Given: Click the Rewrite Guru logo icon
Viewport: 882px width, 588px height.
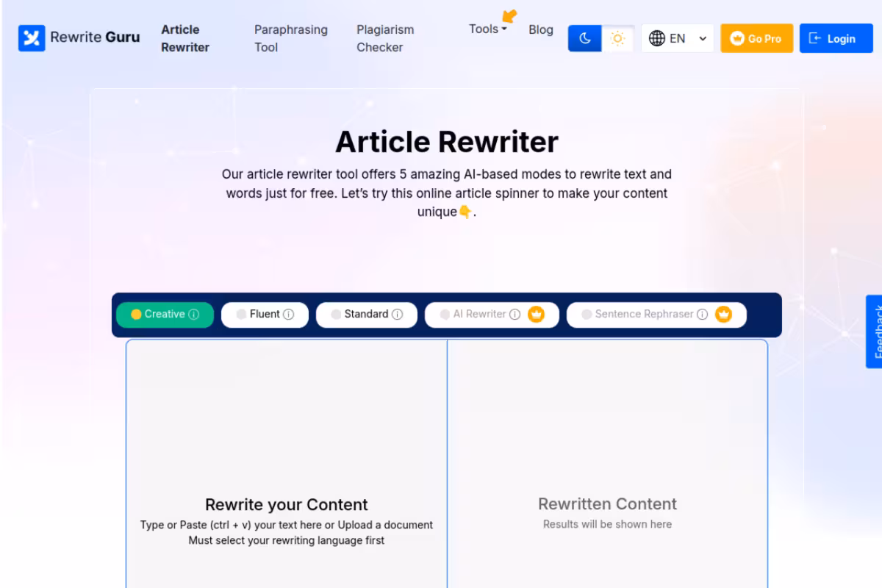Looking at the screenshot, I should (x=32, y=38).
